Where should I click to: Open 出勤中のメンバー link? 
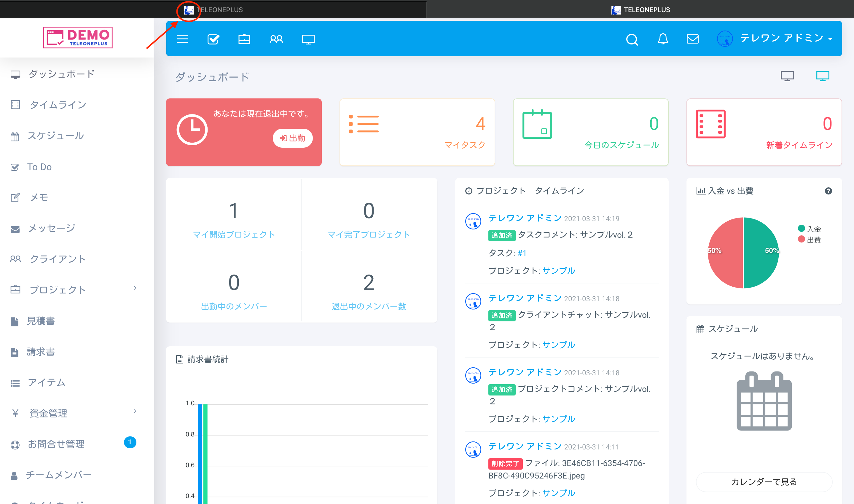point(234,306)
